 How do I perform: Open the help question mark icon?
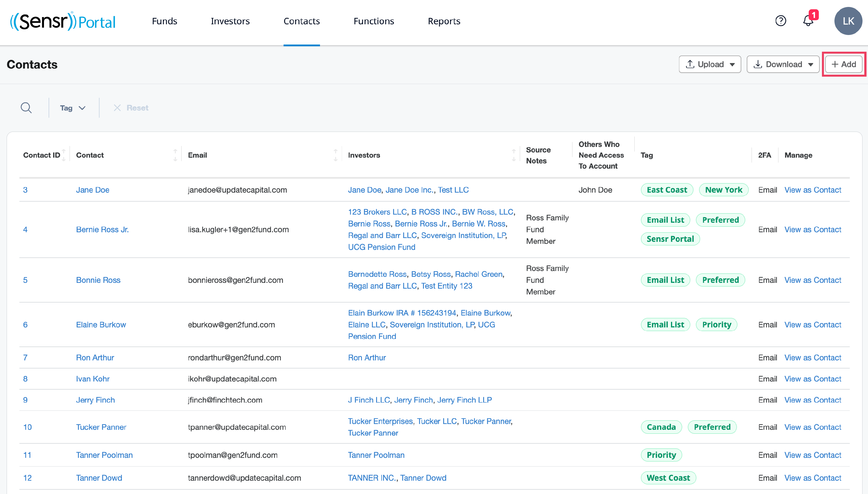point(780,21)
